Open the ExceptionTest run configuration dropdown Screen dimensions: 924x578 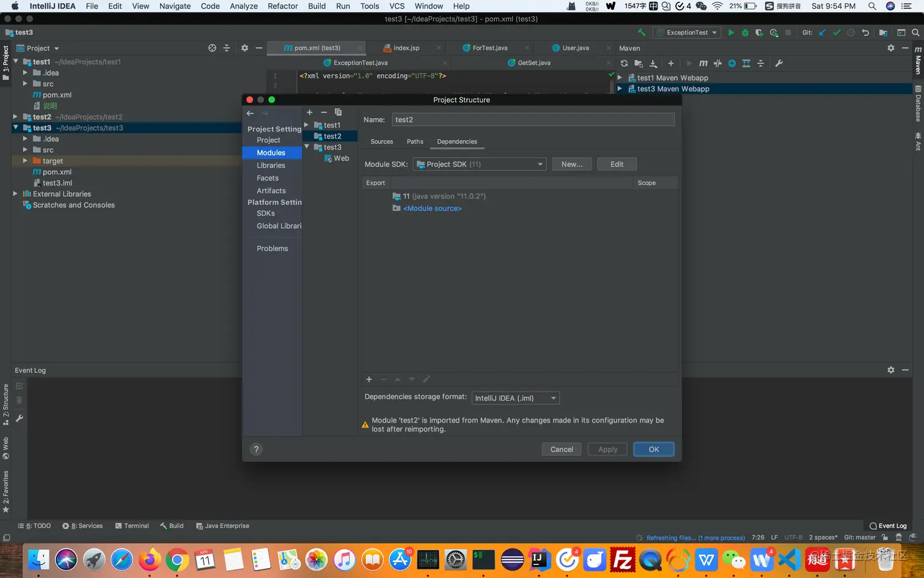687,32
